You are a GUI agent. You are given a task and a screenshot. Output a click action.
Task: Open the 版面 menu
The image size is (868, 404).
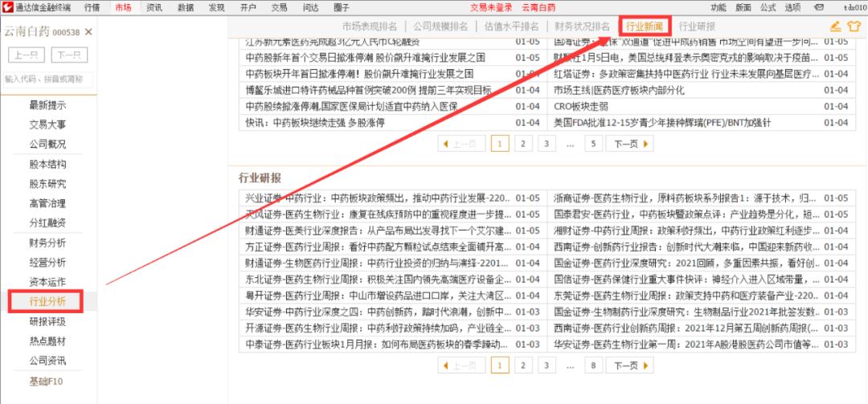click(x=743, y=7)
